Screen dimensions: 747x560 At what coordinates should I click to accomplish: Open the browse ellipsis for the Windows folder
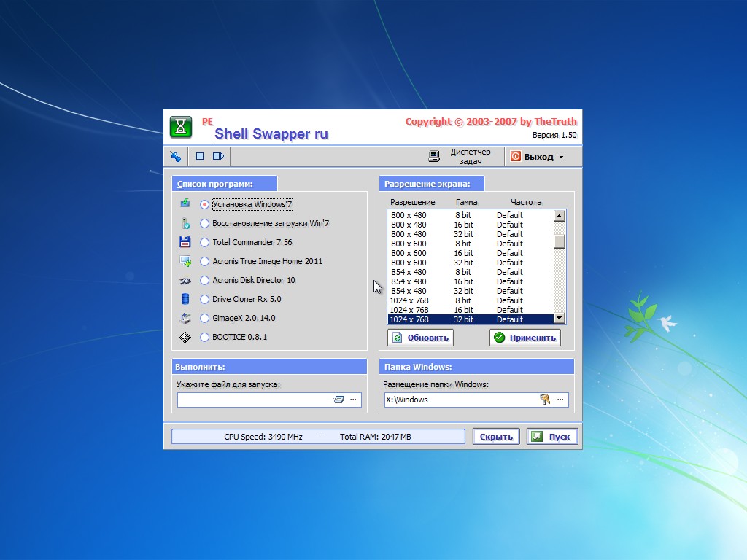pyautogui.click(x=560, y=399)
